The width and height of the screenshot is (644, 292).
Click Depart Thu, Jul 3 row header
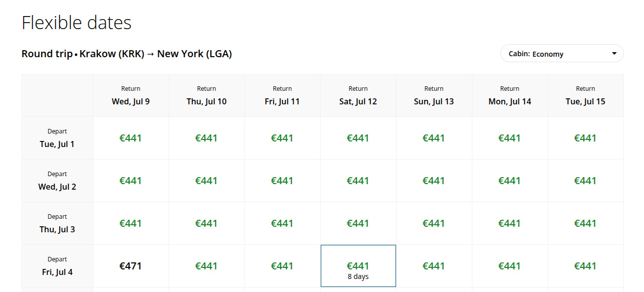[x=57, y=223]
